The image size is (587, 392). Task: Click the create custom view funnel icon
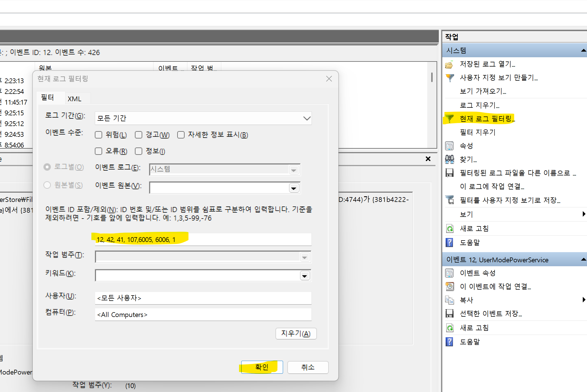coord(450,78)
